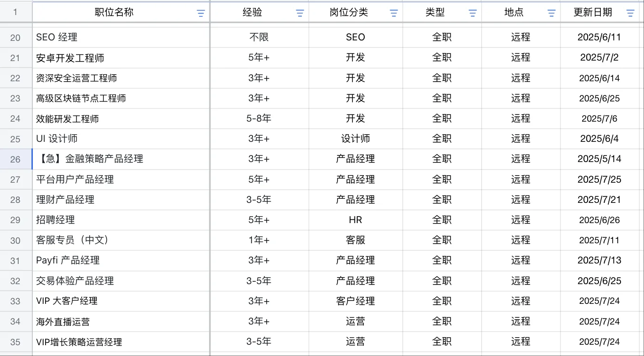Screen dimensions: 644x356
Task: Open filter for 更新日期 column
Action: (x=630, y=13)
